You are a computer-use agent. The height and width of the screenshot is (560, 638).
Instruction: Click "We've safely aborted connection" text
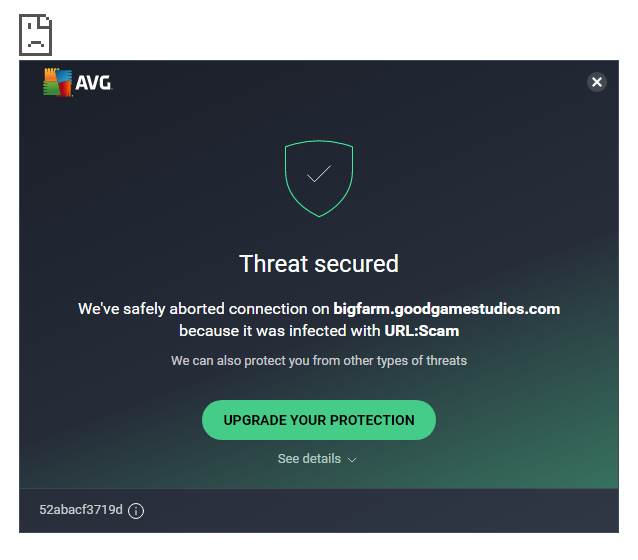(204, 309)
